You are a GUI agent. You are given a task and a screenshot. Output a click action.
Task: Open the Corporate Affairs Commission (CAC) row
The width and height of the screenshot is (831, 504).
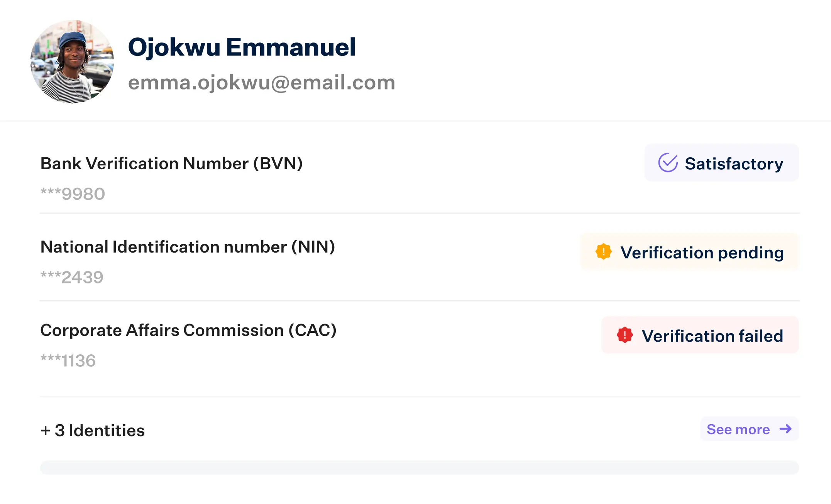(419, 347)
